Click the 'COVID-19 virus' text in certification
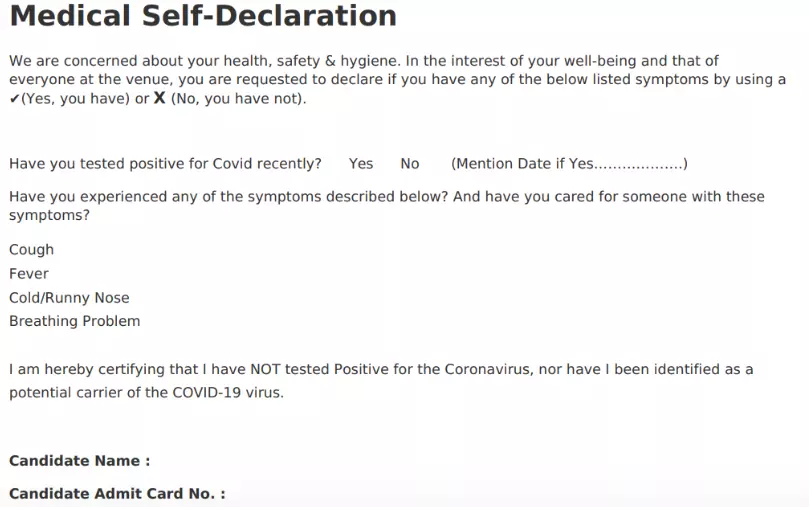 tap(227, 392)
